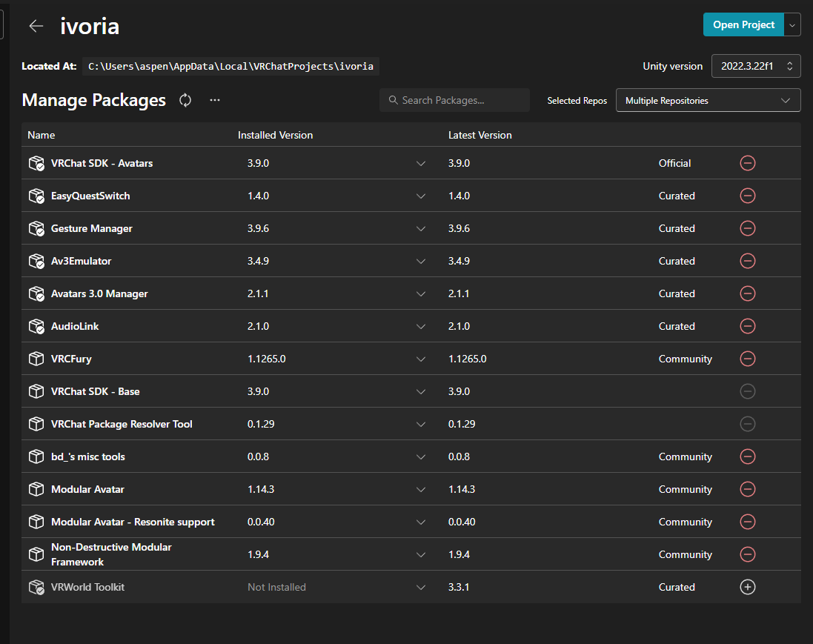Click the Latest Version column header
The height and width of the screenshot is (644, 813).
click(479, 135)
